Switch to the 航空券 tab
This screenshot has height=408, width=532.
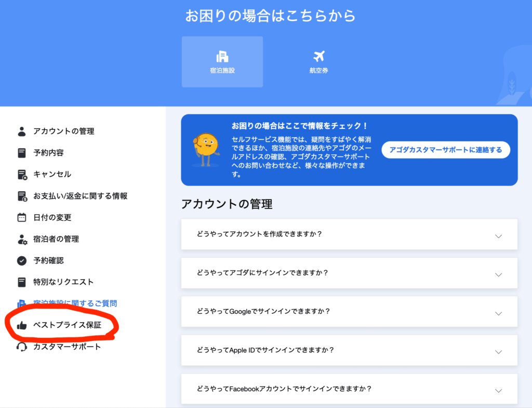[x=318, y=62]
